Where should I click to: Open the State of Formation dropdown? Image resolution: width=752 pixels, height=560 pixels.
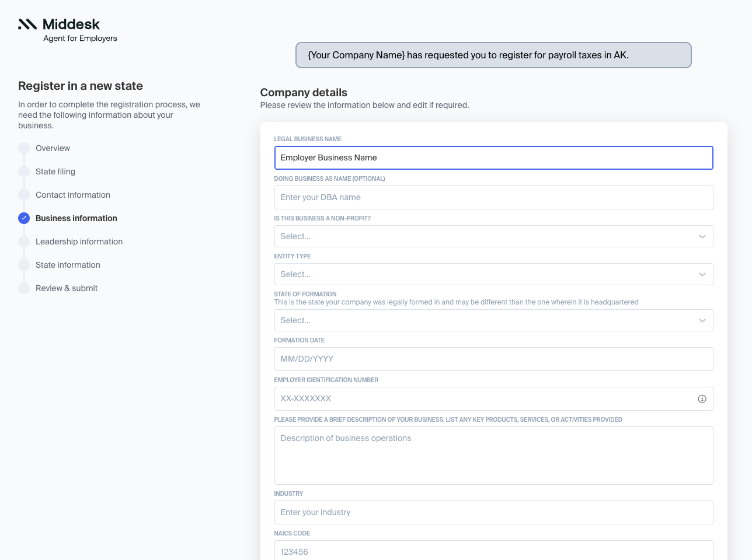coord(493,320)
